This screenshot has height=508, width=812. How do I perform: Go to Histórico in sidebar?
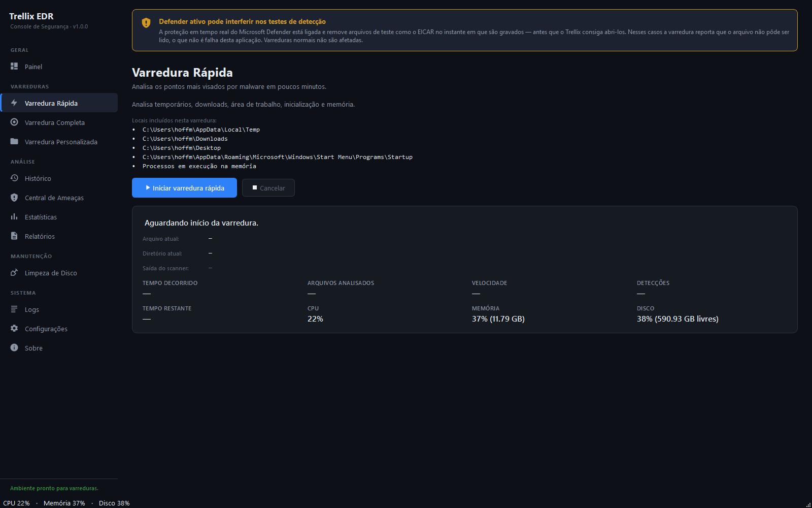[59, 178]
